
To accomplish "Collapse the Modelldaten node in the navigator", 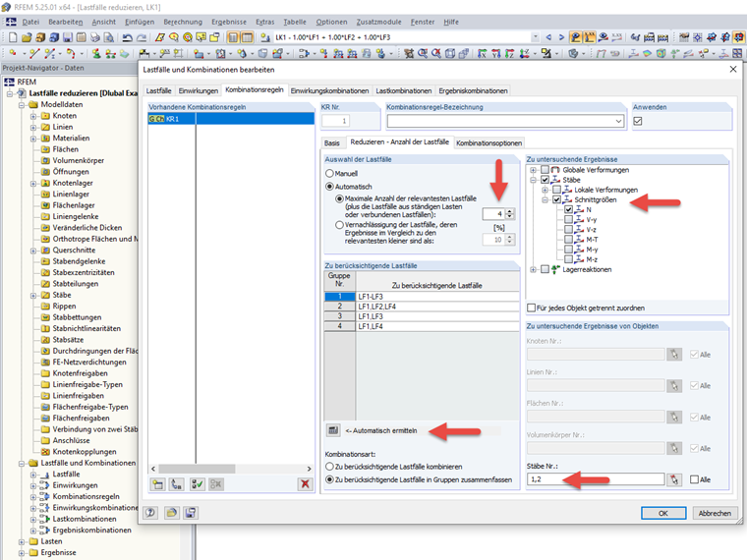I will pos(22,105).
